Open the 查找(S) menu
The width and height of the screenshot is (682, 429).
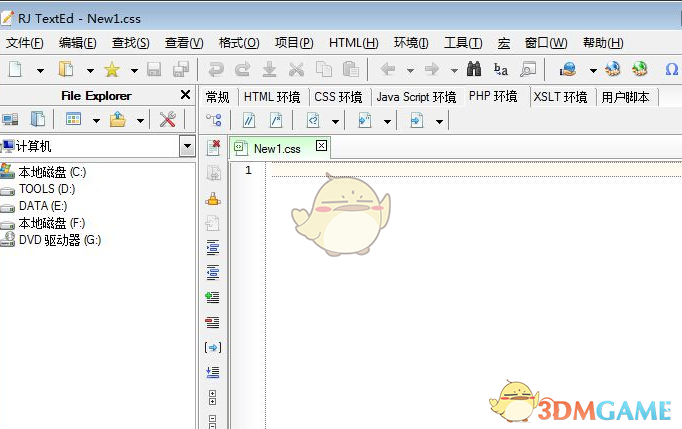[130, 43]
